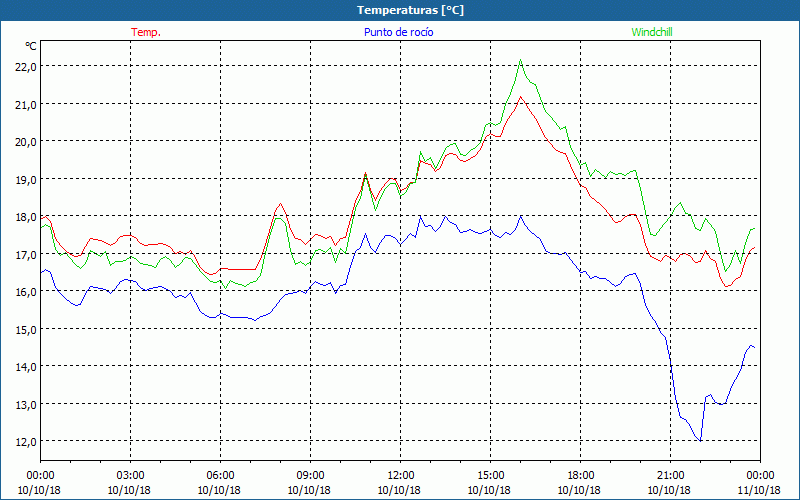Click the 15,0 value on the temperature axis
Viewport: 800px width, 500px height.
26,330
